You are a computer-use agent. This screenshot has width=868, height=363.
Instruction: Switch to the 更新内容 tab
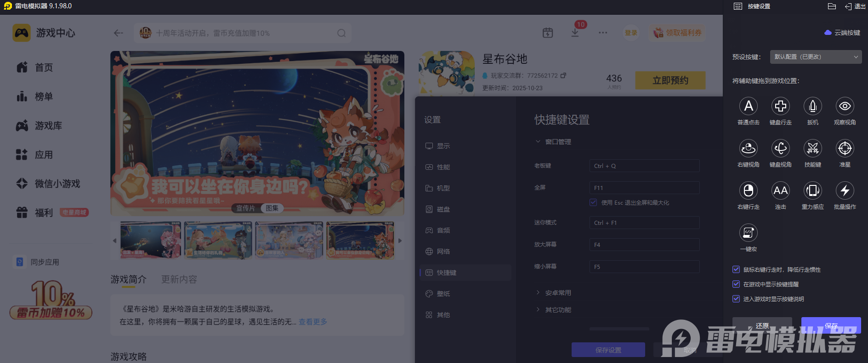tap(179, 279)
